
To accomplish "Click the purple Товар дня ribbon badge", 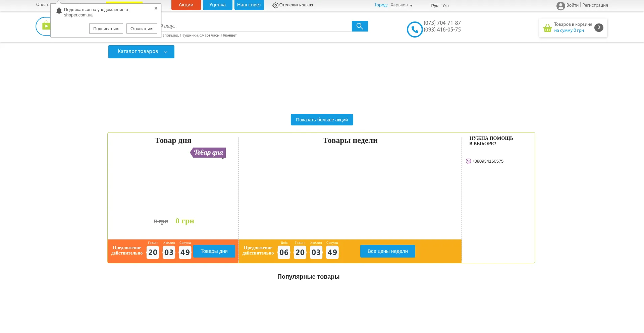I will pyautogui.click(x=208, y=153).
